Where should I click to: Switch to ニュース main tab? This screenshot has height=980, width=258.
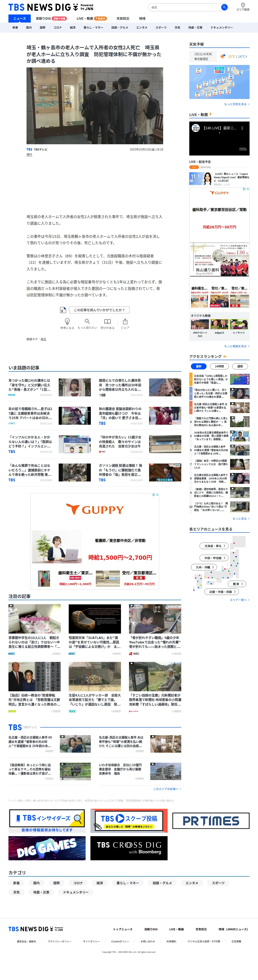[19, 18]
